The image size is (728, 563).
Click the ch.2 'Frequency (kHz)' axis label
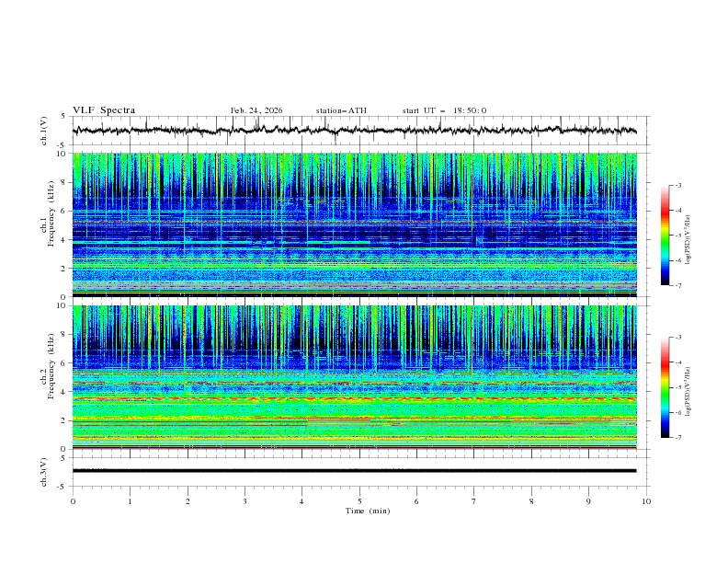pos(51,366)
